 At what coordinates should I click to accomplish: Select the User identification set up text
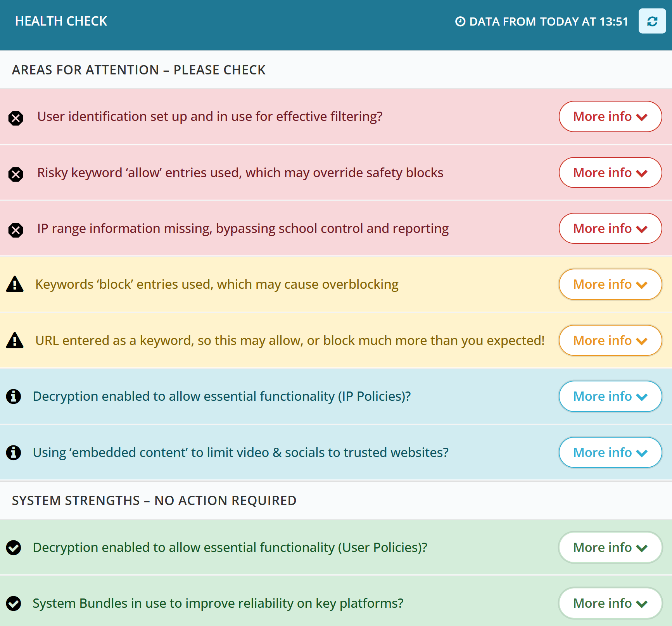(x=210, y=117)
